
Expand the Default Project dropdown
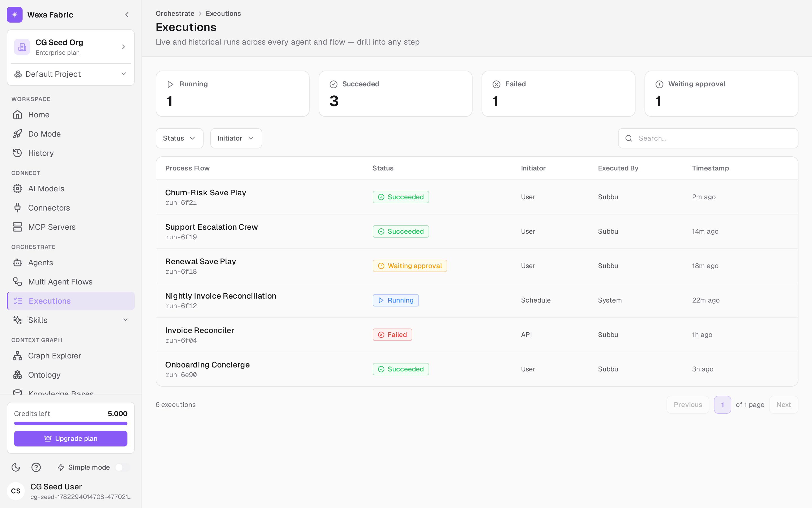(71, 74)
